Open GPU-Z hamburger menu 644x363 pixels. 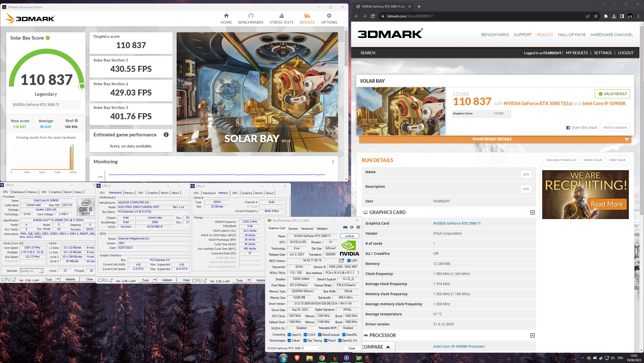click(x=358, y=227)
